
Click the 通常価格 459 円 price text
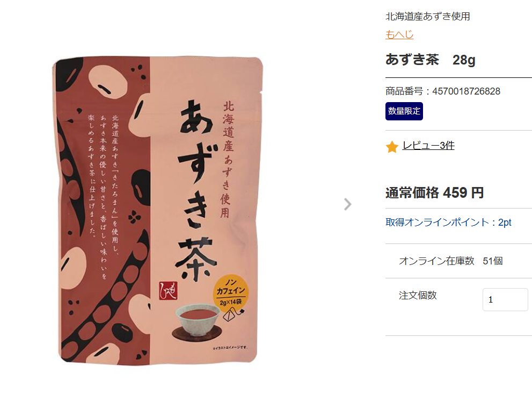[x=435, y=192]
